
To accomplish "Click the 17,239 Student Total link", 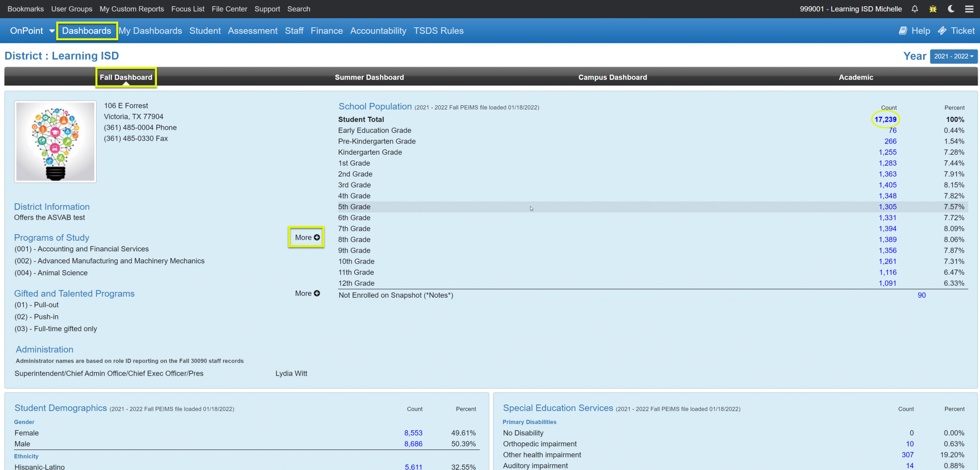I will pyautogui.click(x=885, y=119).
